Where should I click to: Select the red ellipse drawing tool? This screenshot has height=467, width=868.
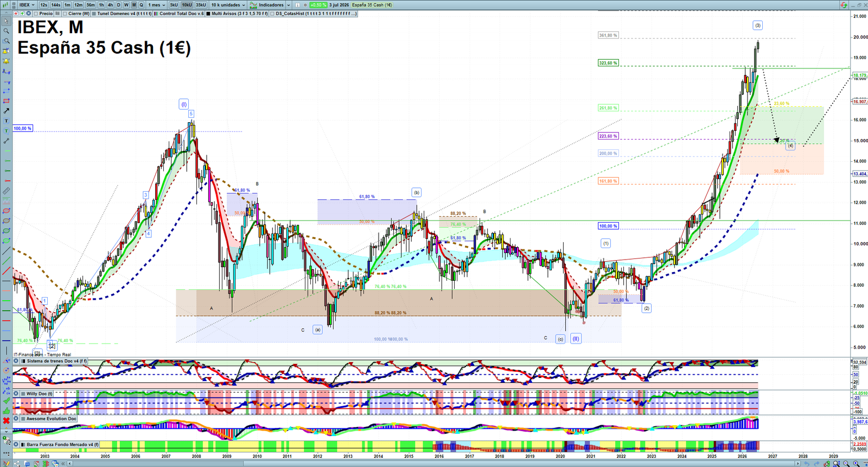(7, 211)
